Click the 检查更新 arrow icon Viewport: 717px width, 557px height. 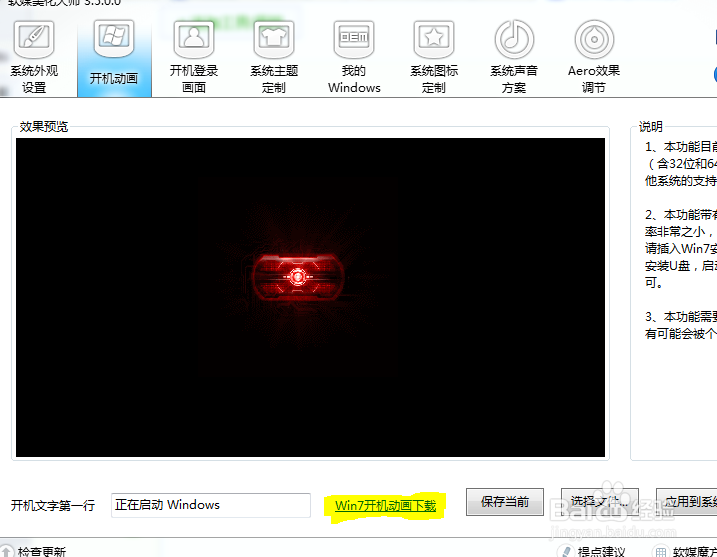coord(6,551)
